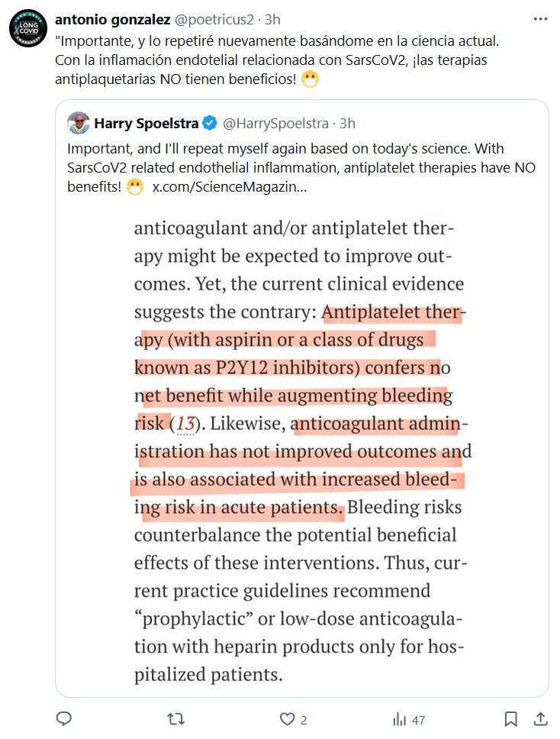Repost this tweet with retweet icon
Image resolution: width=560 pixels, height=739 pixels.
(176, 719)
